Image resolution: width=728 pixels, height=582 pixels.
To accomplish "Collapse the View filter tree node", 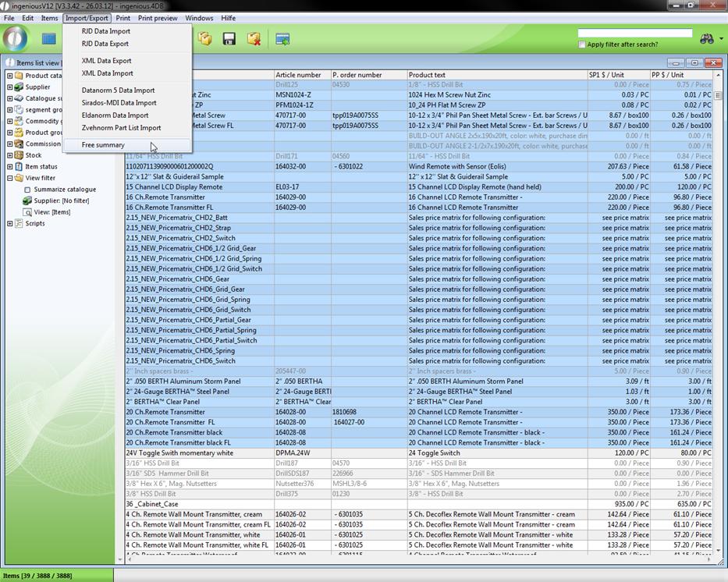I will (10, 178).
